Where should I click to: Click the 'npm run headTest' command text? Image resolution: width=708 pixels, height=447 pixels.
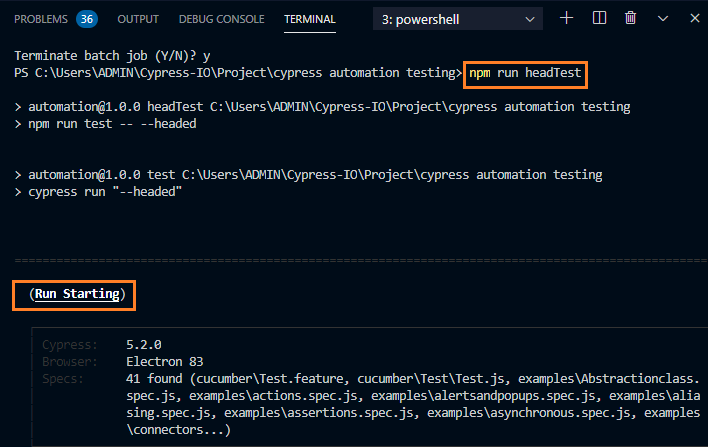(x=525, y=73)
